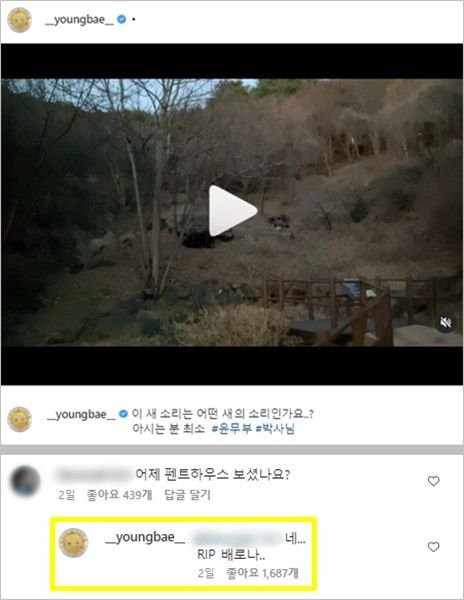Like the 펜트하우스 comment with heart

tap(433, 481)
